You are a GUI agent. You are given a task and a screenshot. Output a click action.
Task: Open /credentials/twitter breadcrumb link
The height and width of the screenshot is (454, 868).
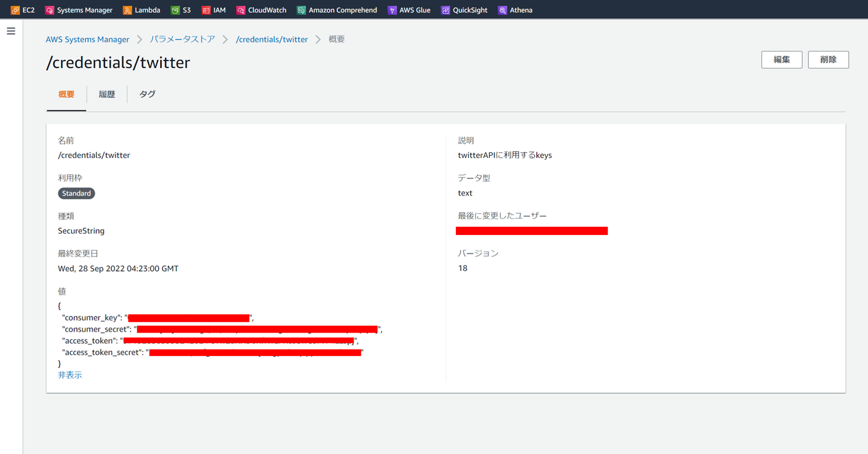click(x=272, y=39)
